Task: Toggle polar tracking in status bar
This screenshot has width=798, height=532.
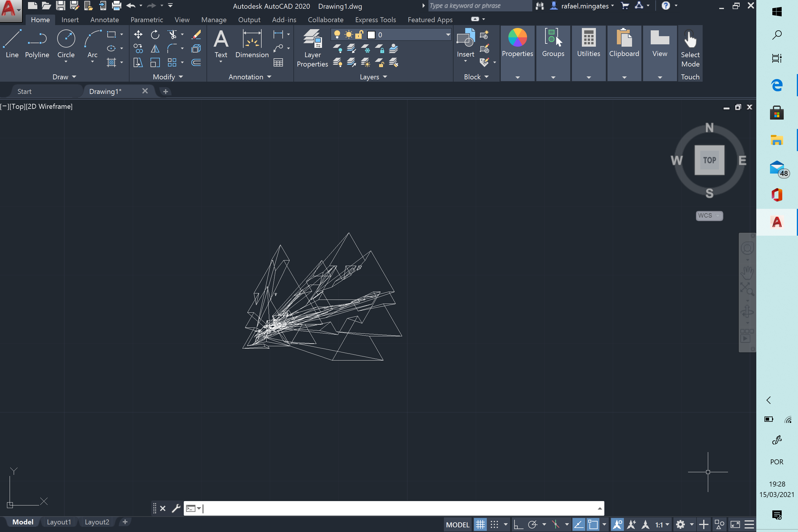Action: (533, 524)
